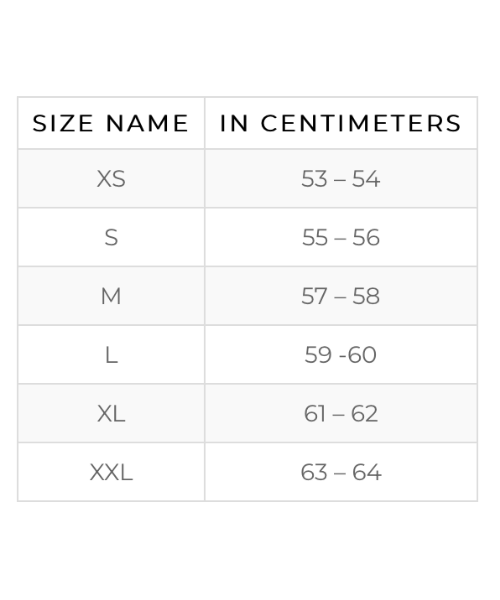The width and height of the screenshot is (500, 600).
Task: Click the 53 – 54 measurement cell
Action: pyautogui.click(x=341, y=179)
